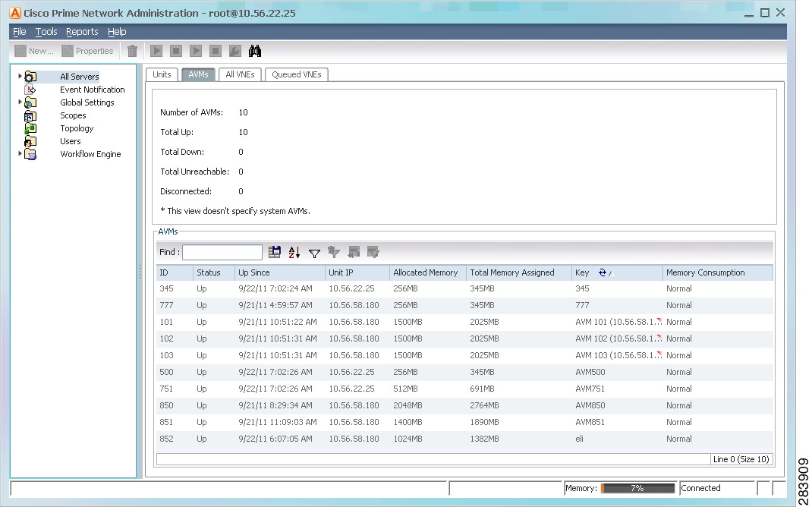Viewport: 812px width, 507px height.
Task: Click the All Servers folder icon
Action: click(x=30, y=77)
